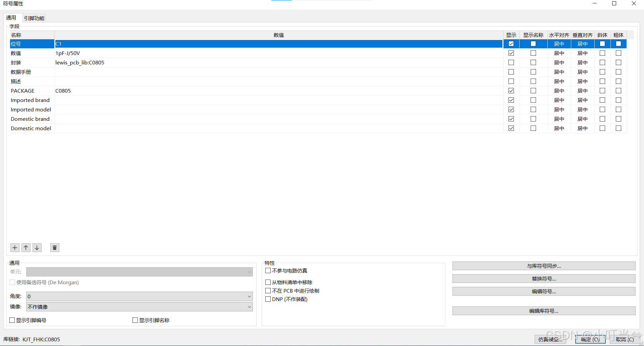Enable 斜体 checkbox for 数值 row
Image resolution: width=644 pixels, height=346 pixels.
[x=602, y=53]
